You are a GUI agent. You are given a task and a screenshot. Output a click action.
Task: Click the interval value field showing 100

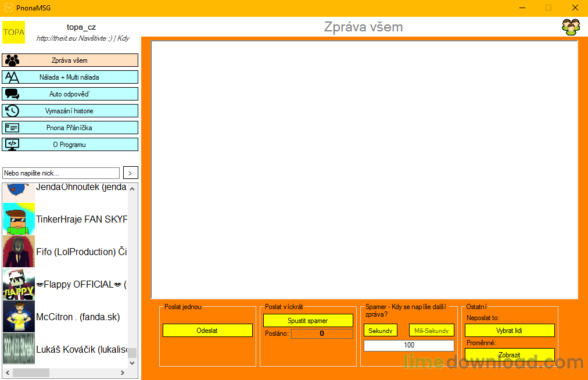point(408,346)
